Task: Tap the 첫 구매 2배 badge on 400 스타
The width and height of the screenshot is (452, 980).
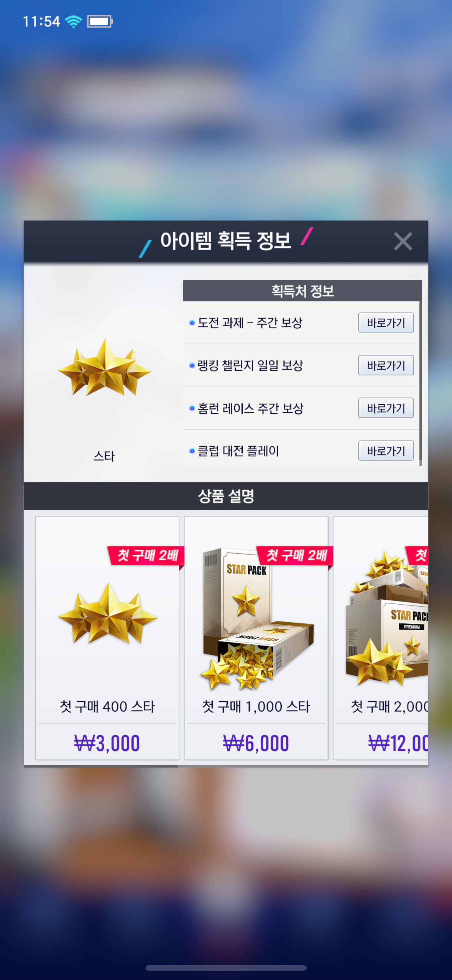Action: coord(146,556)
